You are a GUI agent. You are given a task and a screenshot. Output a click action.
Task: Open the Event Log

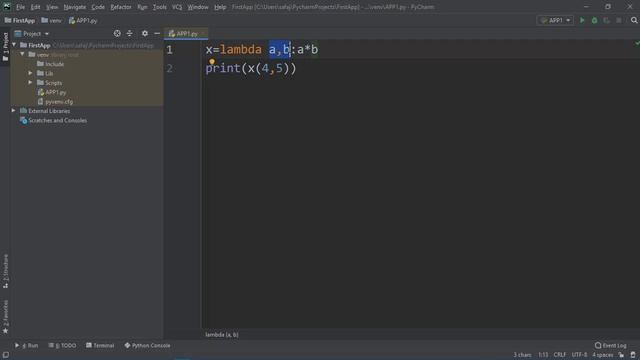(x=611, y=345)
